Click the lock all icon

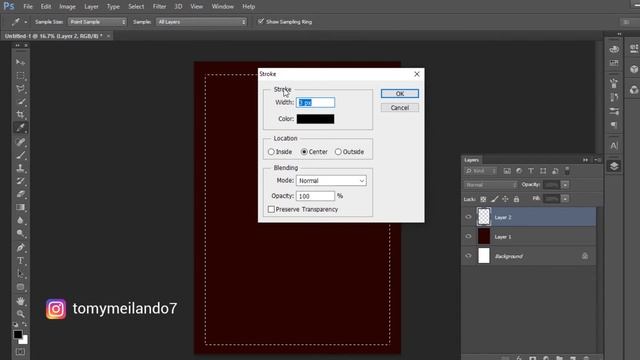[x=516, y=199]
